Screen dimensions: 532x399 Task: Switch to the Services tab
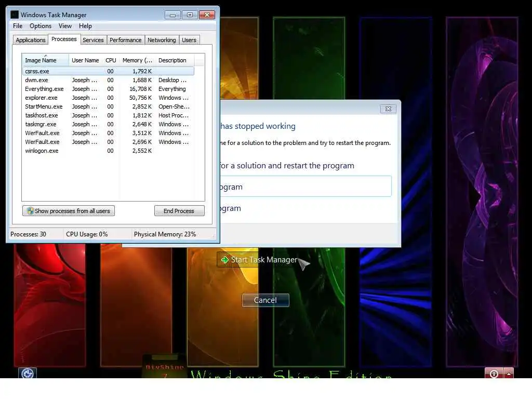click(x=93, y=40)
